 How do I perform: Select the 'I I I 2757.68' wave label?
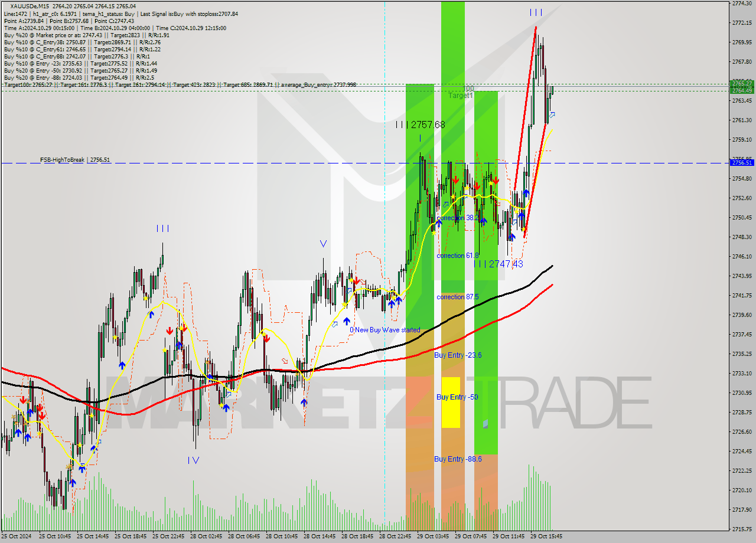pos(421,125)
